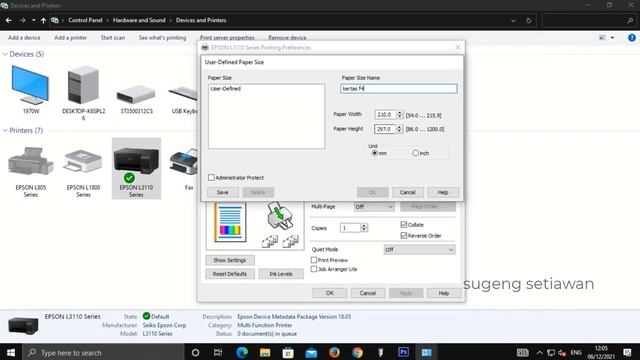Open recent locations dropdown arrow

(33, 20)
